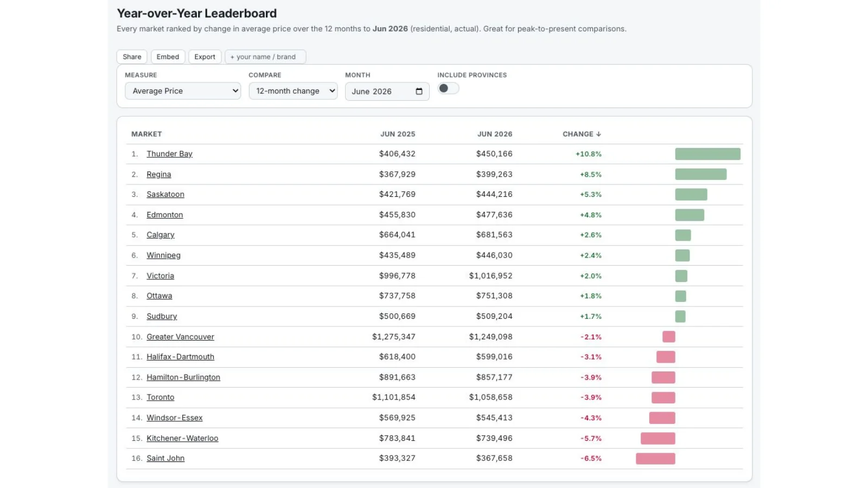Toggle the Include Provinces switch
The width and height of the screenshot is (868, 488).
click(448, 88)
